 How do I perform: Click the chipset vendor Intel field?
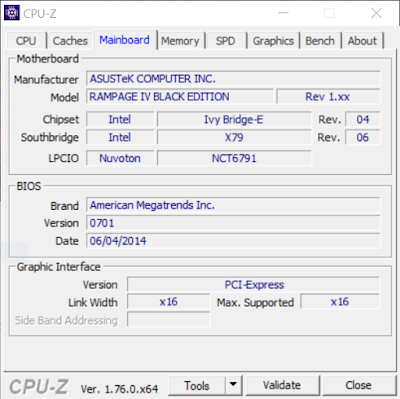(x=120, y=119)
